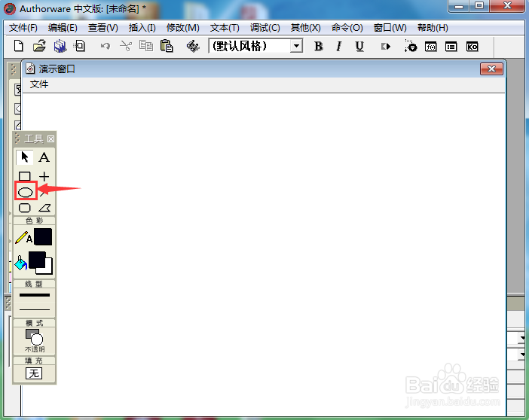Open the 窗口(W) menu

[390, 28]
